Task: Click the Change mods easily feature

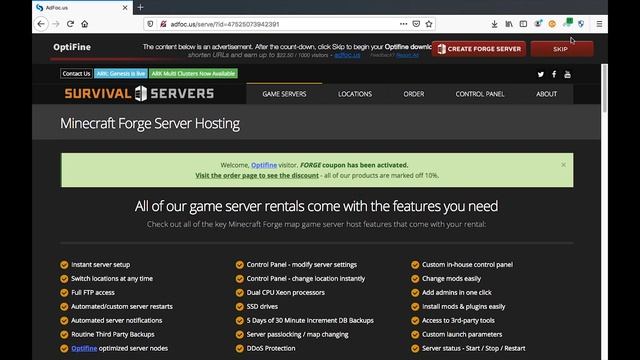Action: coord(451,278)
